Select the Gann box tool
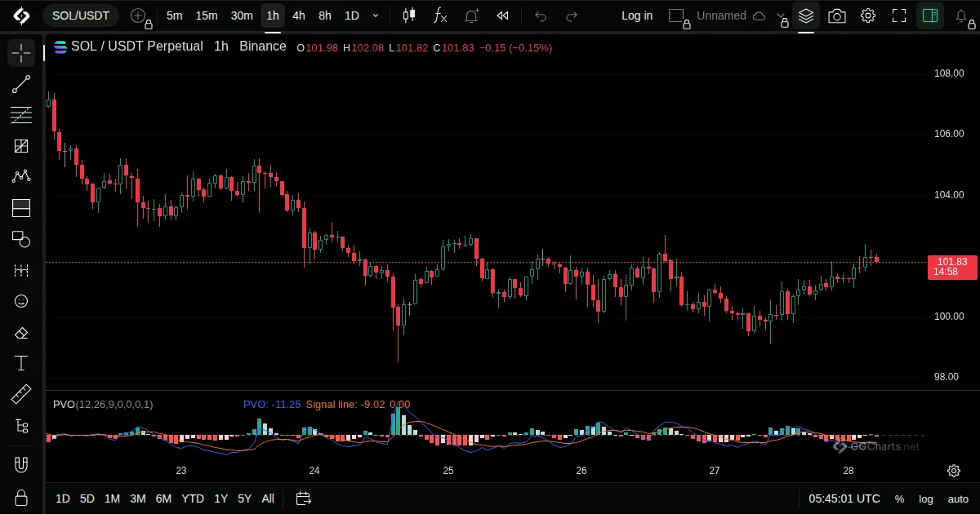The height and width of the screenshot is (514, 980). (x=21, y=146)
